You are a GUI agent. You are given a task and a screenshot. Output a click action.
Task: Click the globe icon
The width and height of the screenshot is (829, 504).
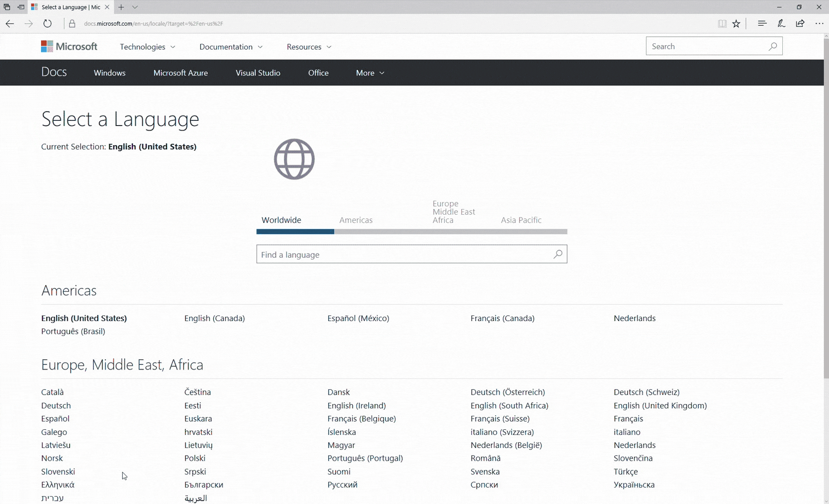(x=294, y=159)
